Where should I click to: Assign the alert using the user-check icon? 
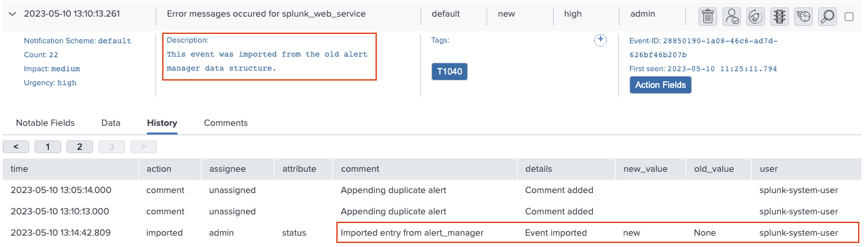click(x=732, y=16)
